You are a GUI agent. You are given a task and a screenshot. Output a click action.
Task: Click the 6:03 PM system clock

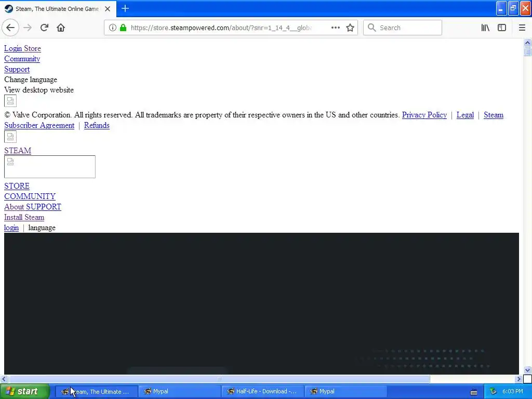click(512, 392)
